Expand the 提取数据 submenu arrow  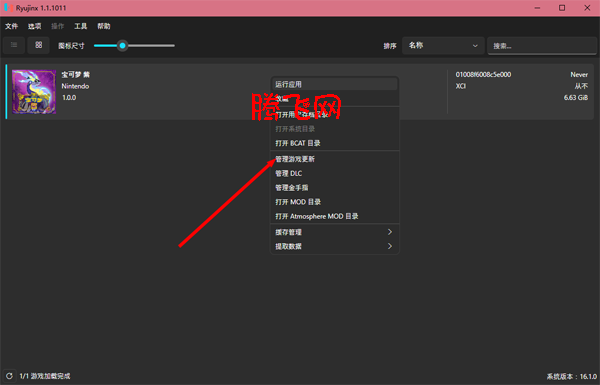[390, 246]
